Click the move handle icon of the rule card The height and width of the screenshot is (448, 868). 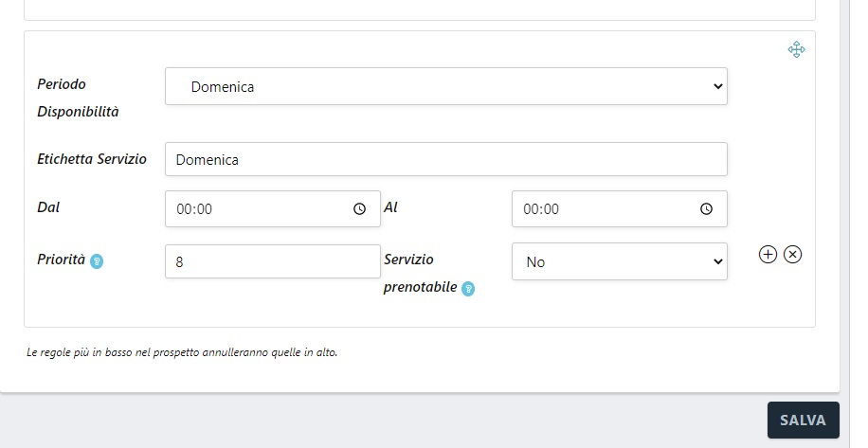(x=796, y=49)
